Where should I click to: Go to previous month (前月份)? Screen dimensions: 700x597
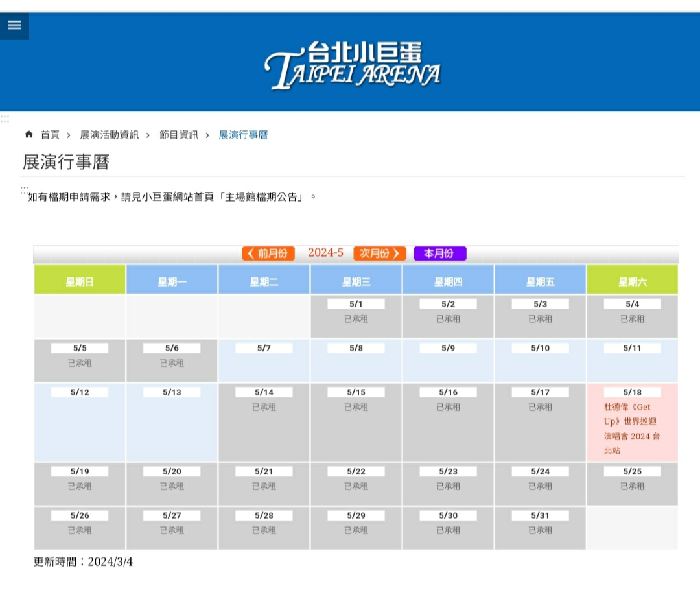tap(268, 253)
